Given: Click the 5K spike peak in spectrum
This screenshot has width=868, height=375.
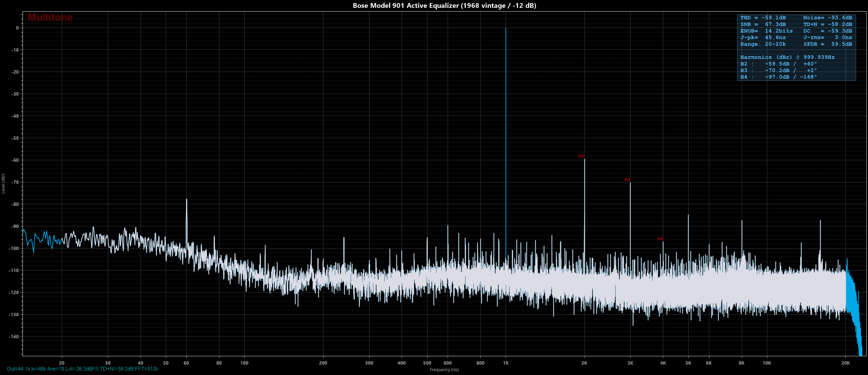Looking at the screenshot, I should click(x=688, y=215).
